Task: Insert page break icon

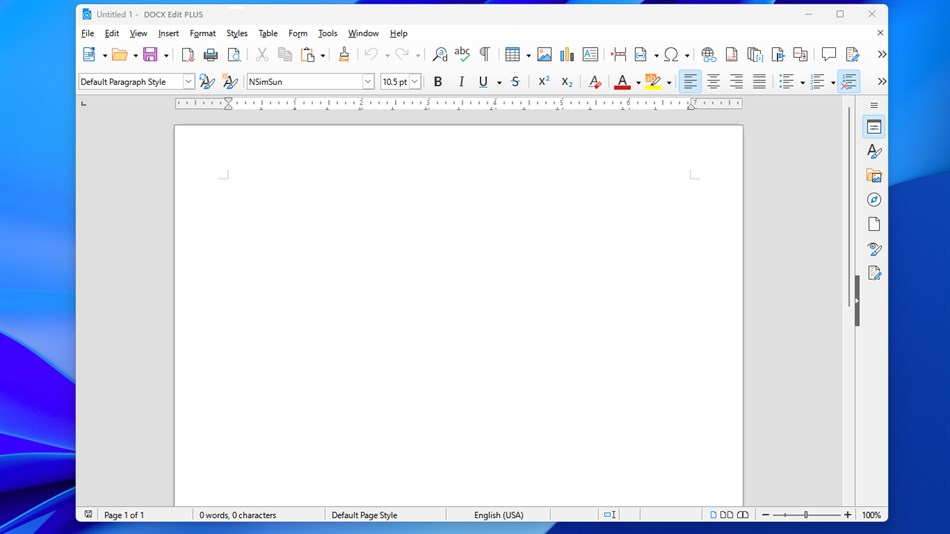Action: tap(618, 55)
